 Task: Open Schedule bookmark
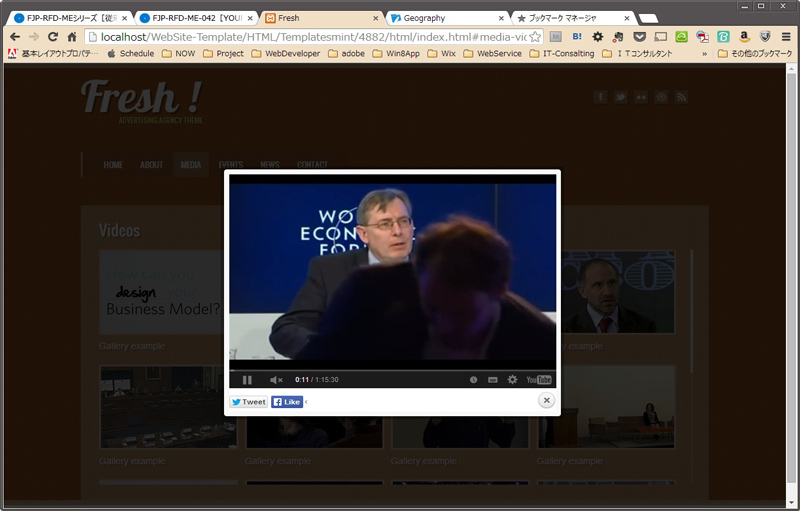point(131,54)
